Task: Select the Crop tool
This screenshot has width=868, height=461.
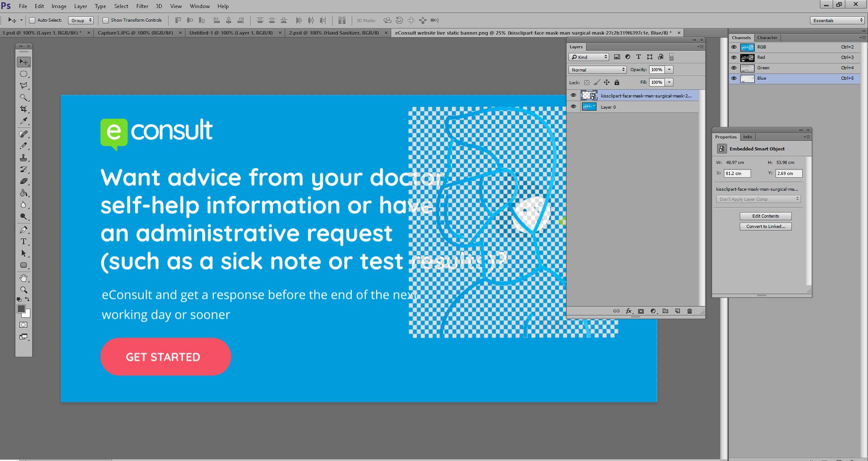Action: (x=24, y=109)
